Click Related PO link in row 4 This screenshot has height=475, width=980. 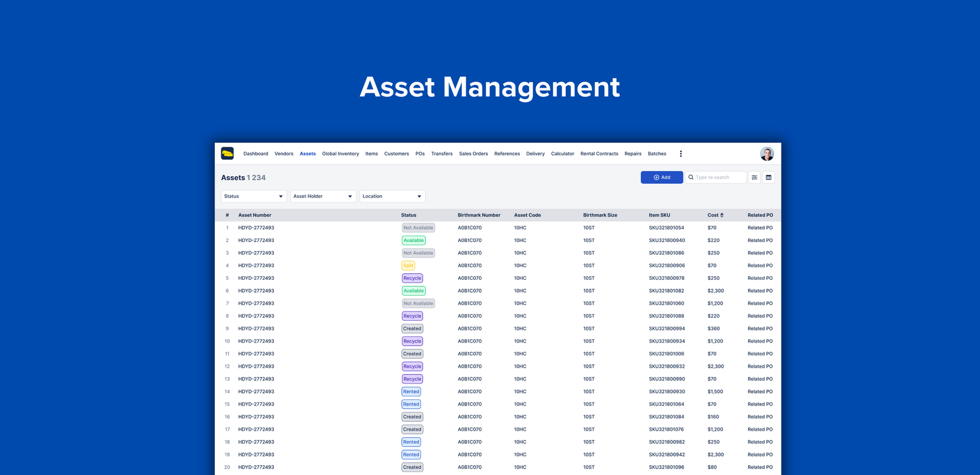(x=760, y=266)
